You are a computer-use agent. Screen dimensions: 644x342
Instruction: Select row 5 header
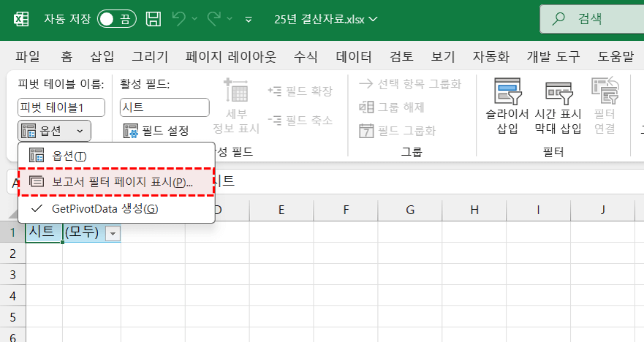12,317
